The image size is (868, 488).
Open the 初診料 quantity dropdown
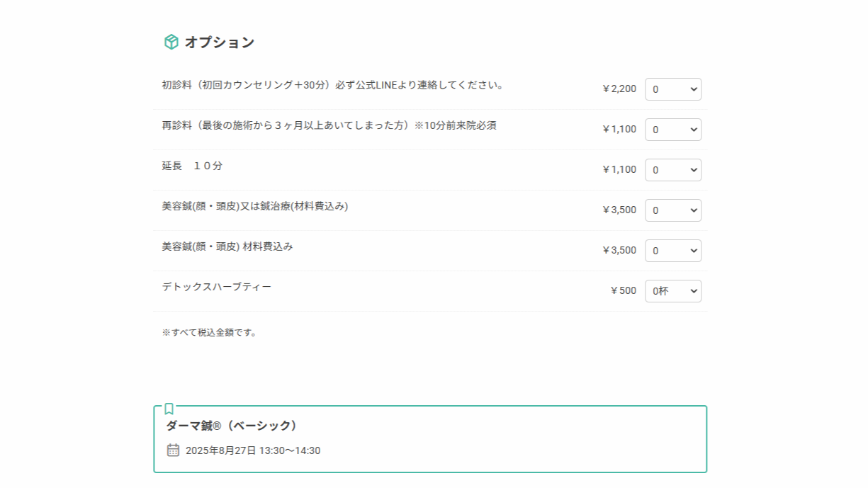click(x=673, y=89)
